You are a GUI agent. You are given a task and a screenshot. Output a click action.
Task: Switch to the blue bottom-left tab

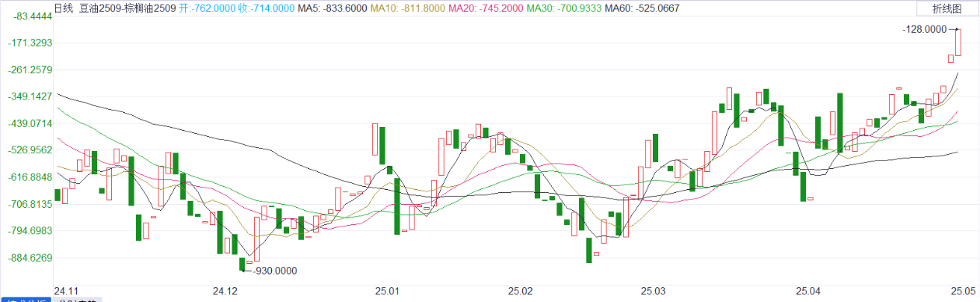26,300
